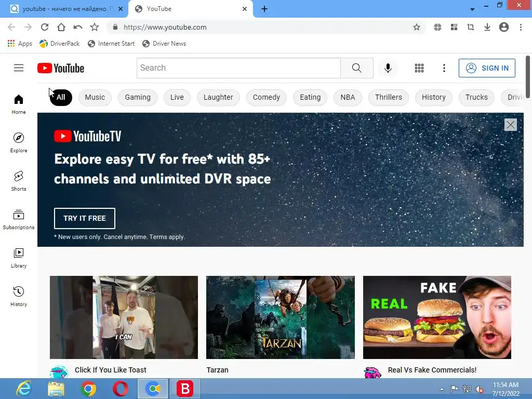This screenshot has width=532, height=399.
Task: Select the History filter chip
Action: (x=434, y=97)
